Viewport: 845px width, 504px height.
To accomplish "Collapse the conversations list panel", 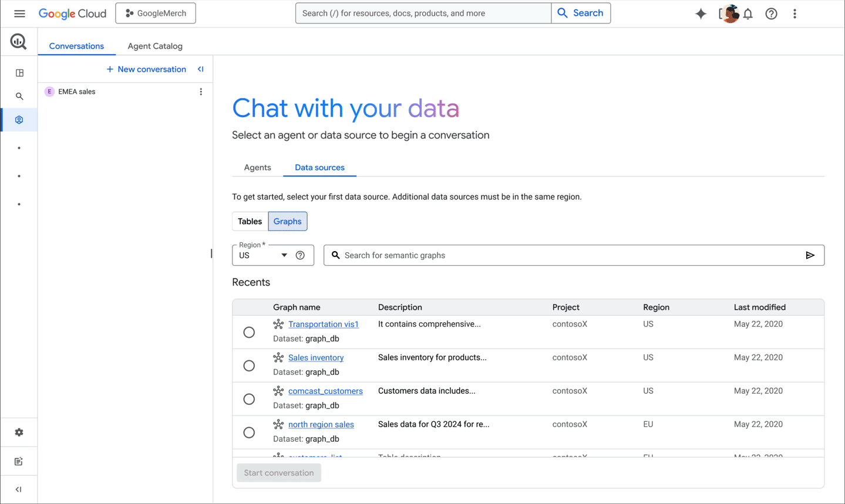I will pyautogui.click(x=201, y=69).
